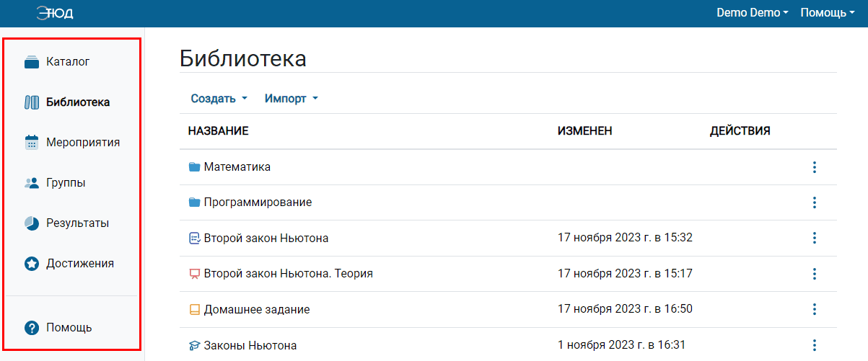Image resolution: width=868 pixels, height=361 pixels.
Task: Open the Помощь menu in top bar
Action: pos(827,13)
